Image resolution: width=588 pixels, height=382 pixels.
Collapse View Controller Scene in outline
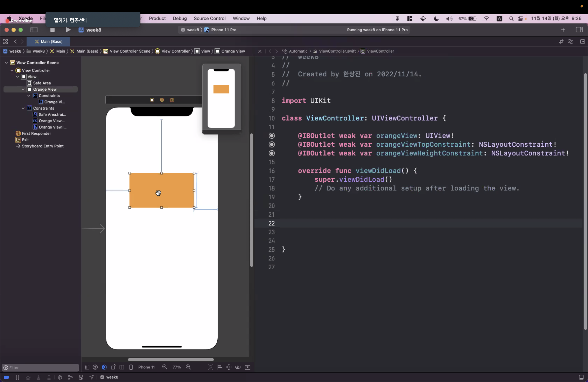(x=6, y=63)
